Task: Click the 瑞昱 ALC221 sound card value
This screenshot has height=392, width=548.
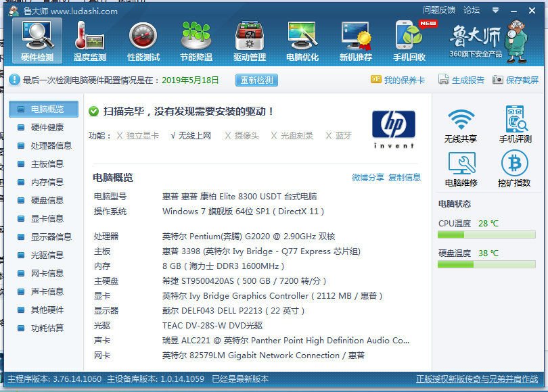Action: [286, 341]
